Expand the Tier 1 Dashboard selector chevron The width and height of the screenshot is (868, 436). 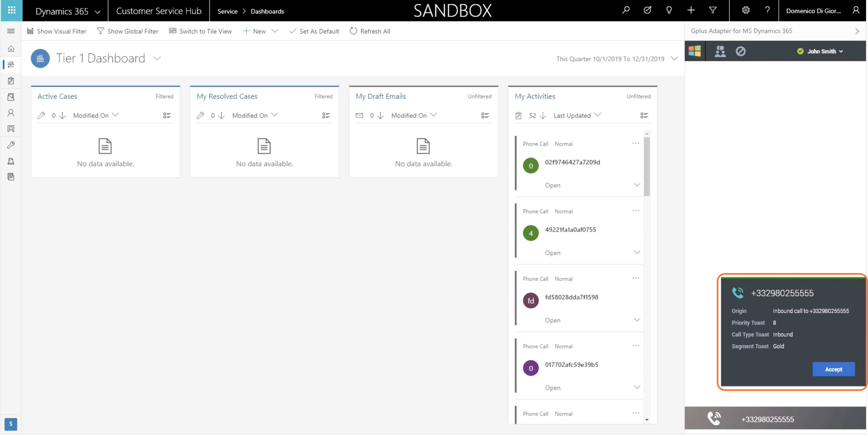point(157,58)
